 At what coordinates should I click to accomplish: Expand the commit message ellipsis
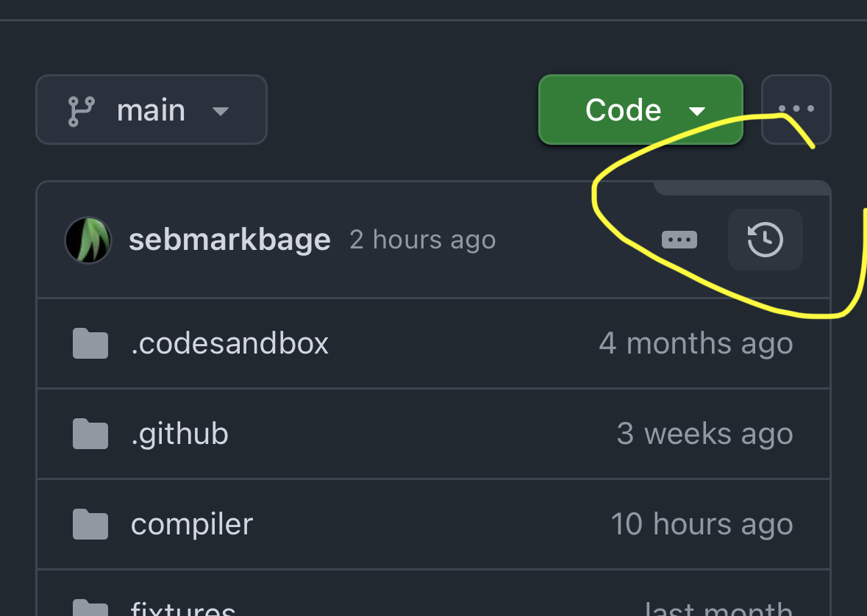click(x=679, y=240)
